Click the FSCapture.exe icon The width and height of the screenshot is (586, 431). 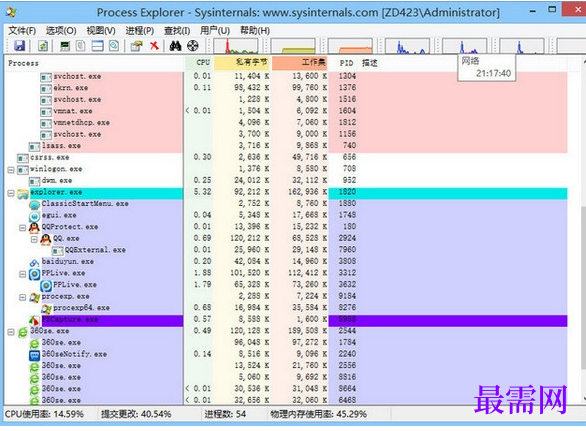34,320
